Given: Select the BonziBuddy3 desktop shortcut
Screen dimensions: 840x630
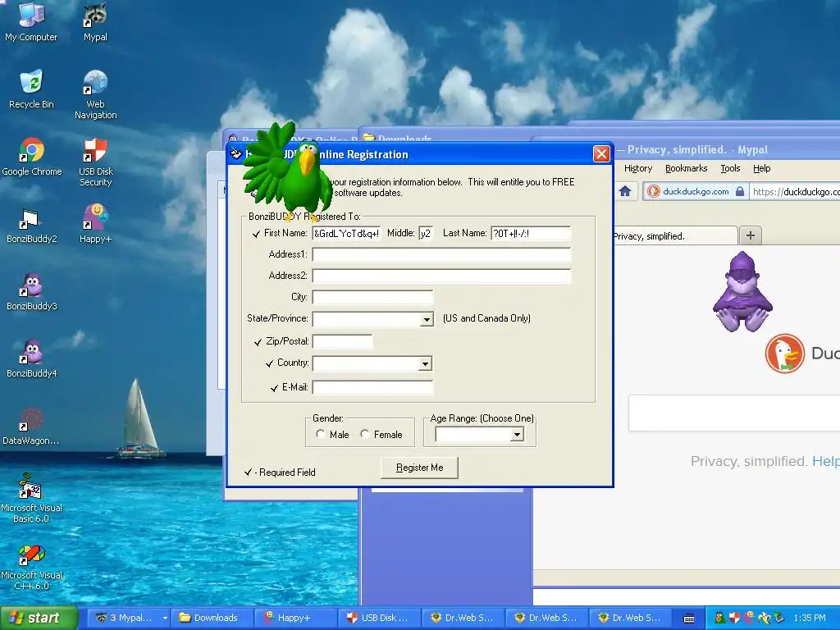Looking at the screenshot, I should (x=32, y=291).
